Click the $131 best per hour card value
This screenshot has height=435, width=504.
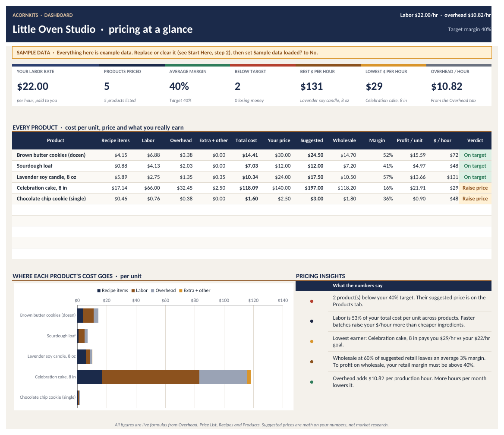(312, 86)
